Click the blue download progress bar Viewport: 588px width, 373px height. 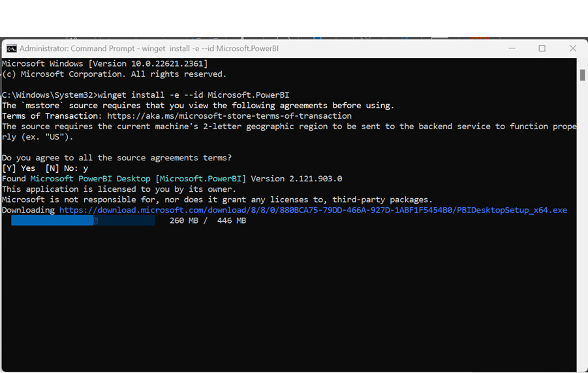[83, 220]
